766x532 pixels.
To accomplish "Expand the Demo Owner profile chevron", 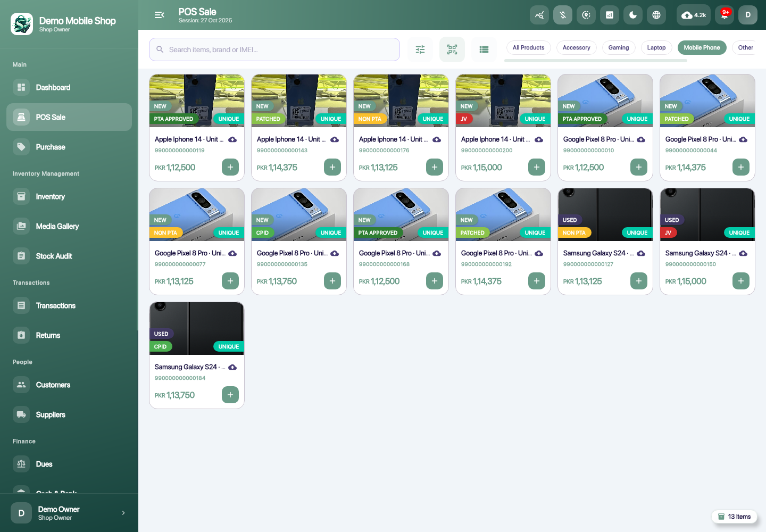I will point(123,513).
